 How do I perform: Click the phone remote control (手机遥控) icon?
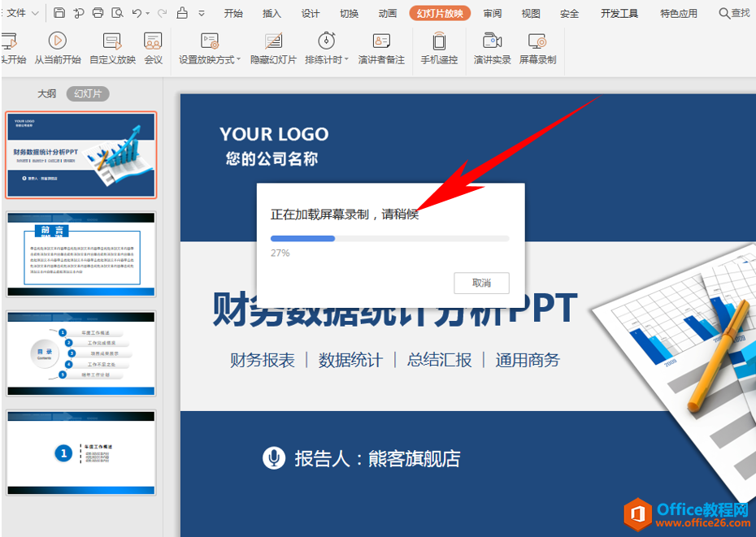coord(439,48)
